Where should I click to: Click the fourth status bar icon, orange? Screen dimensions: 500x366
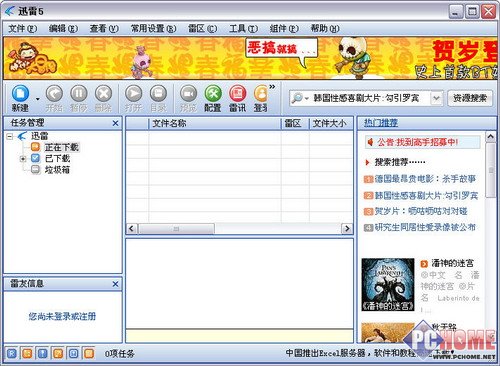tap(58, 353)
